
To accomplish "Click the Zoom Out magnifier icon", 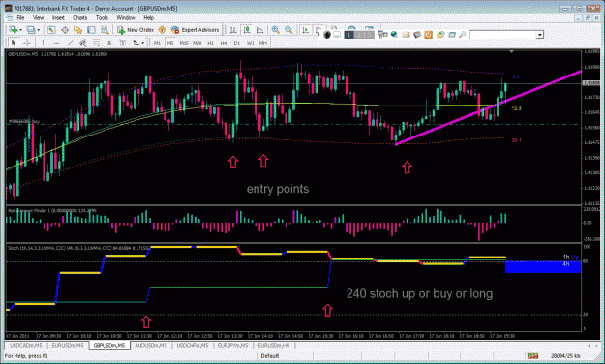I will (x=288, y=30).
